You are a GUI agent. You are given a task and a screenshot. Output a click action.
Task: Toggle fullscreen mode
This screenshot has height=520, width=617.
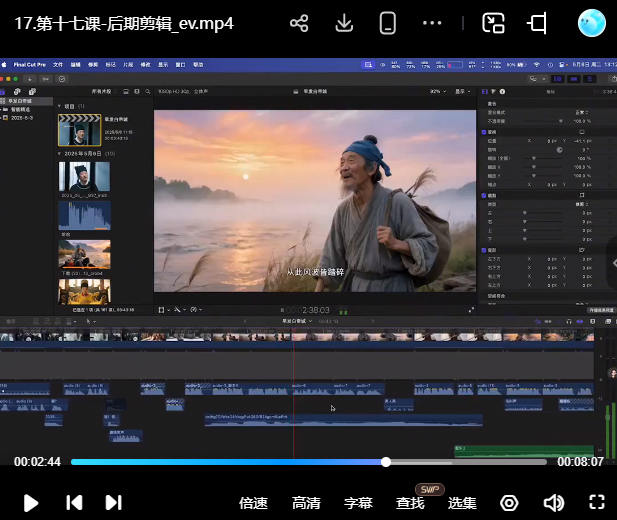597,503
